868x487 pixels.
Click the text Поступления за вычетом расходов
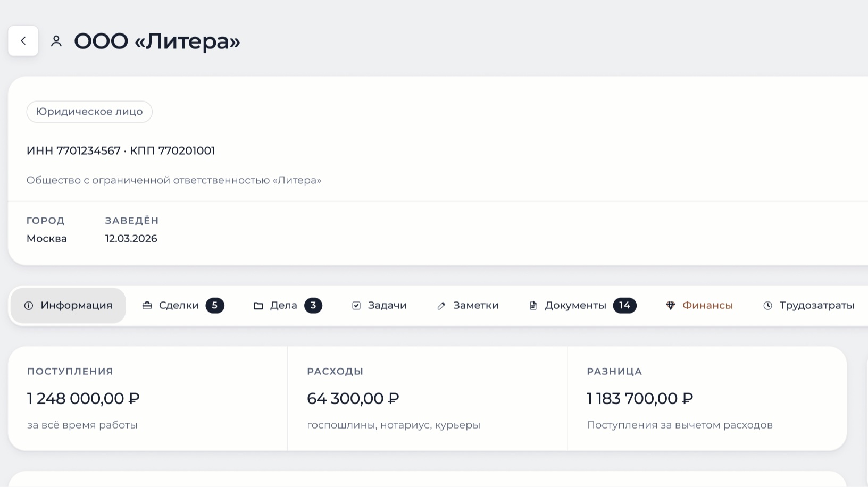pyautogui.click(x=680, y=425)
